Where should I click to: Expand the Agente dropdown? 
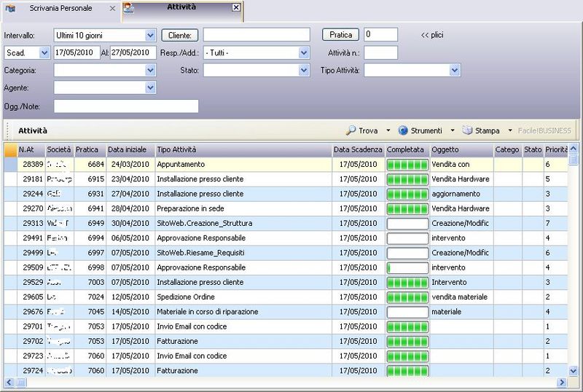point(150,87)
